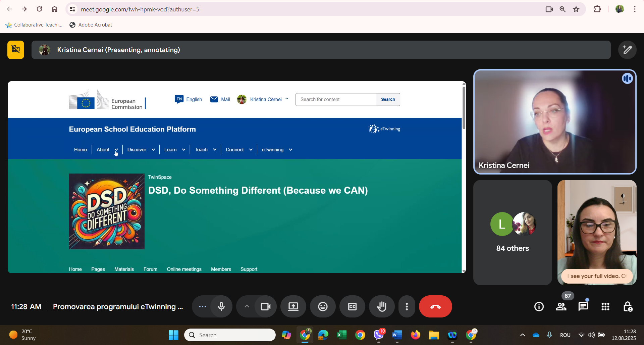Show the participants people list
The height and width of the screenshot is (345, 644).
pyautogui.click(x=561, y=306)
